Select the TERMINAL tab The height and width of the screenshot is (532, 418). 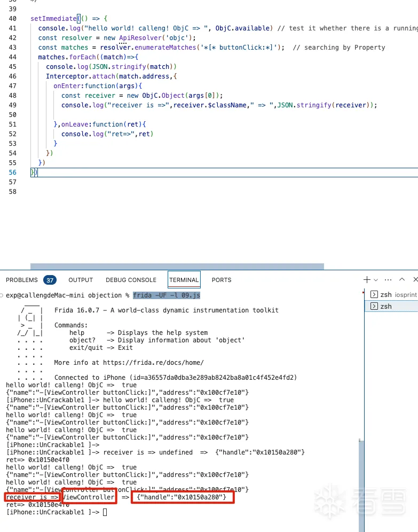click(x=184, y=280)
